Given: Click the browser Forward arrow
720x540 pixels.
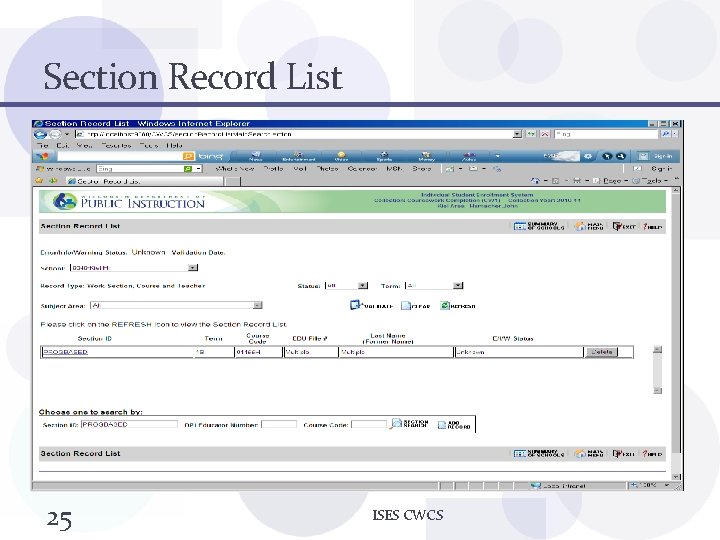Looking at the screenshot, I should 55,134.
